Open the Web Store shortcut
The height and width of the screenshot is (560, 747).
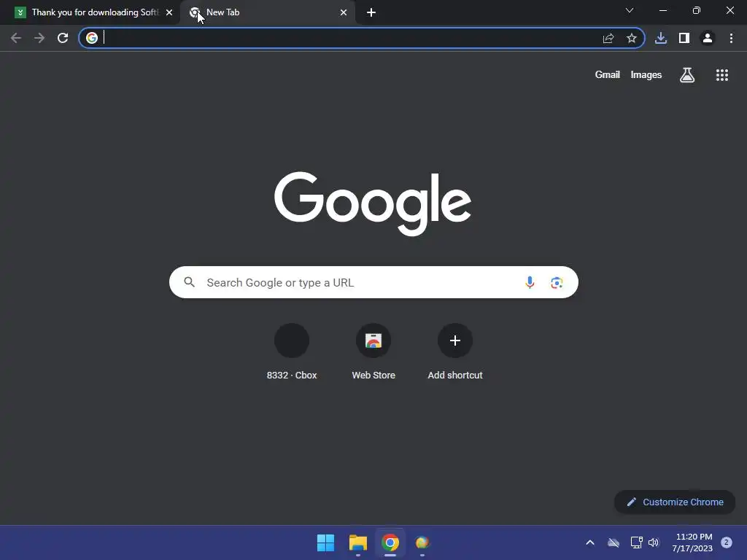tap(373, 352)
